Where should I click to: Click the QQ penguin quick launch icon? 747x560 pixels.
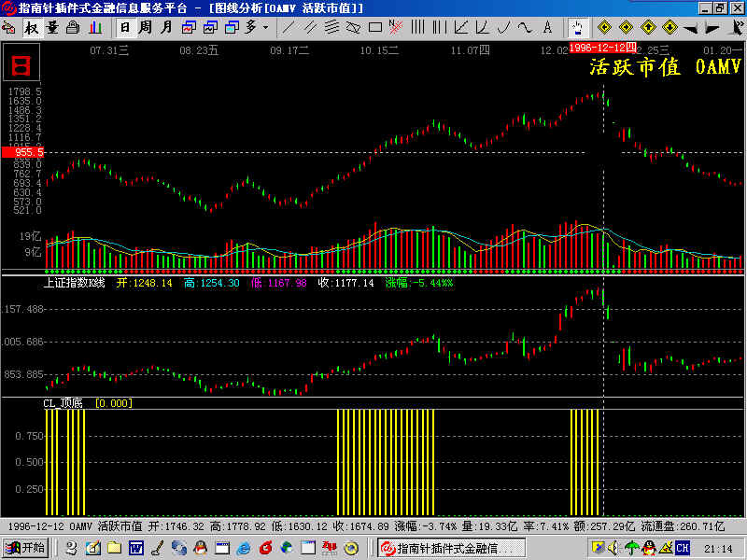coord(201,548)
